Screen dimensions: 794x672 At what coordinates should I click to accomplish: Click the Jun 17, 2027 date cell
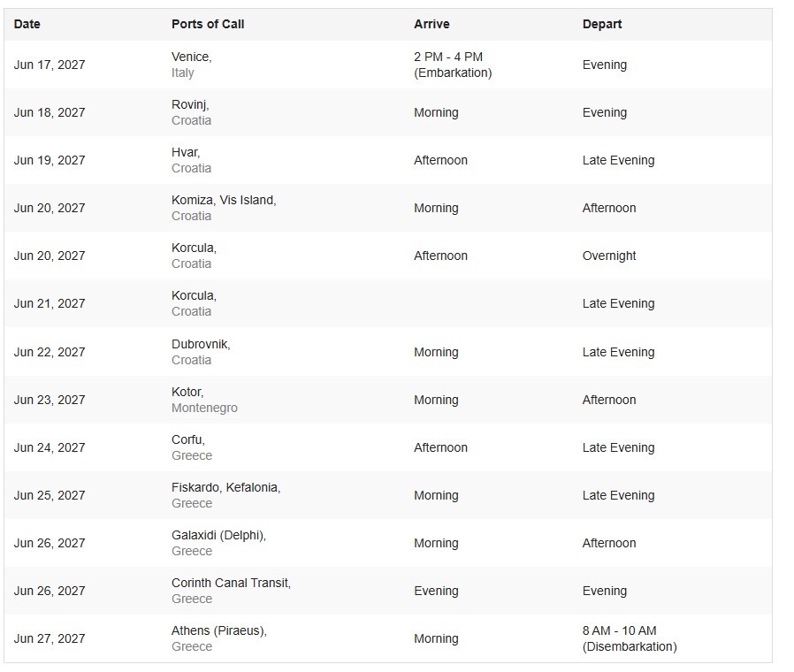[50, 65]
